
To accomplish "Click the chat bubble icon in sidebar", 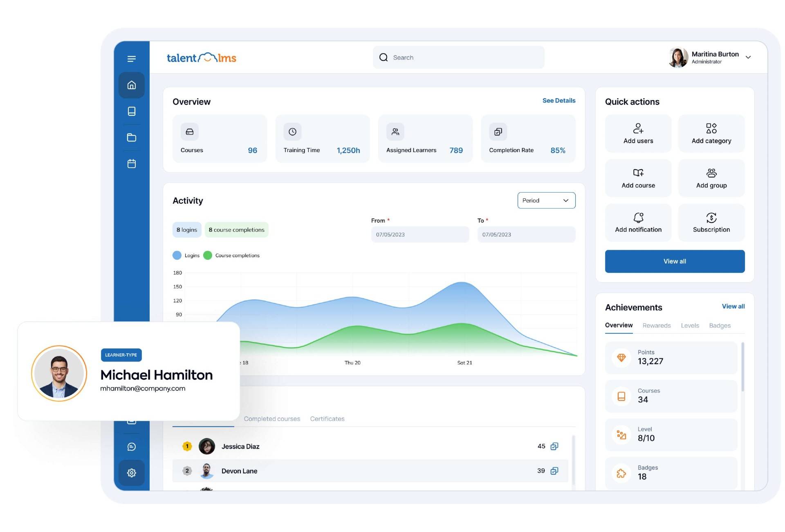I will (x=131, y=447).
